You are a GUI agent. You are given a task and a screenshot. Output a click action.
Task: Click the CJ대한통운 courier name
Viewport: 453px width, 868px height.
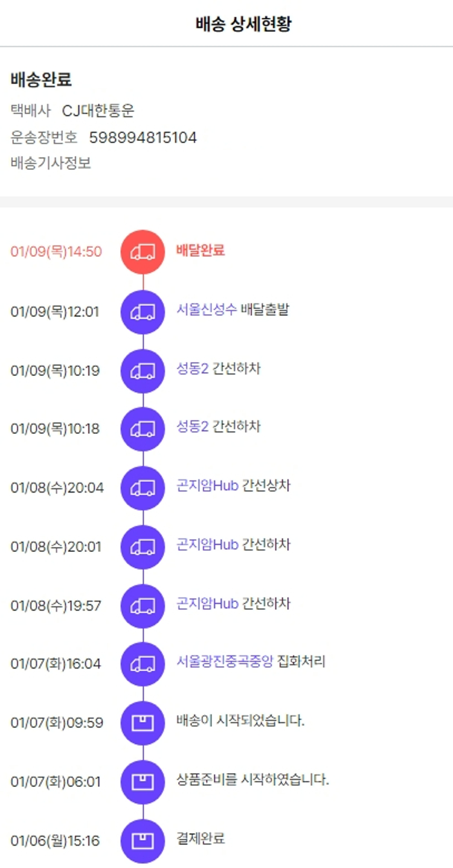click(x=98, y=111)
